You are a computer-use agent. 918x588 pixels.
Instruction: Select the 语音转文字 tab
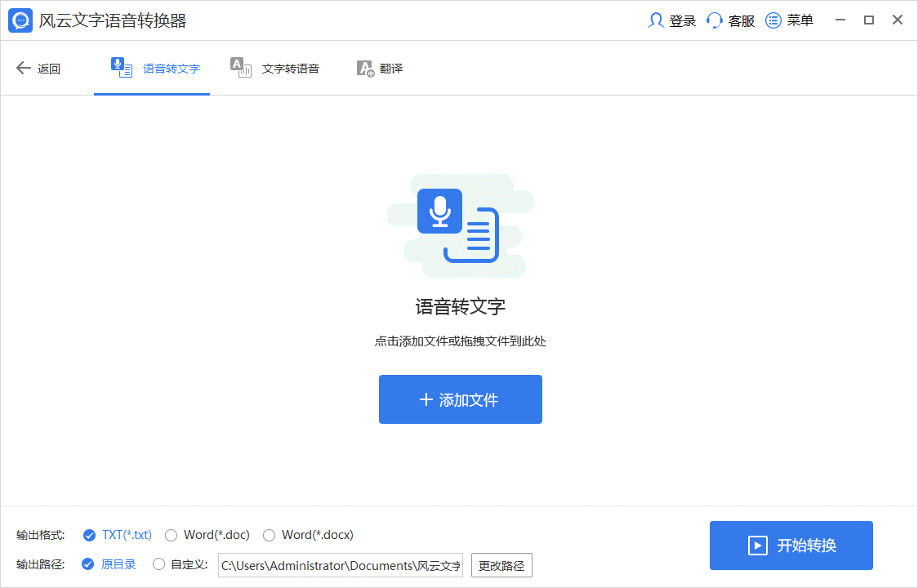click(152, 68)
